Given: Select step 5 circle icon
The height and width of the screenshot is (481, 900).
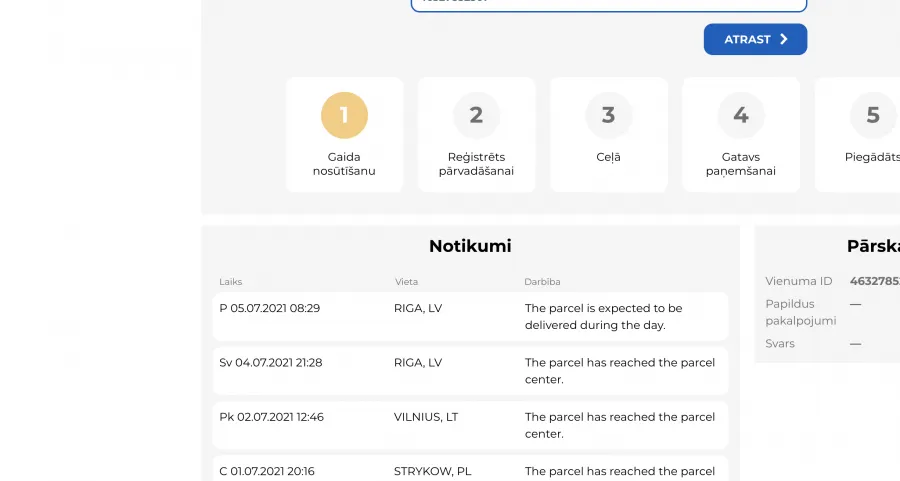Looking at the screenshot, I should 873,115.
